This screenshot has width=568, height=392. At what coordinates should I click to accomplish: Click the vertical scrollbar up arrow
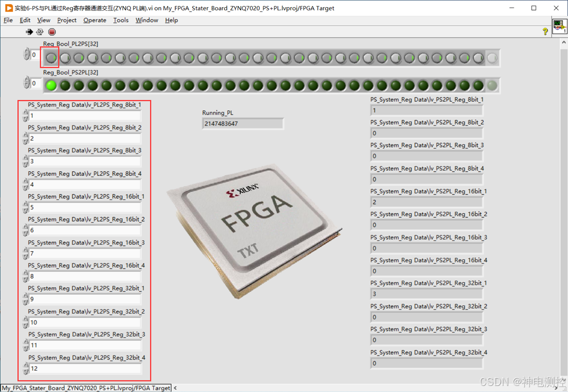(563, 43)
